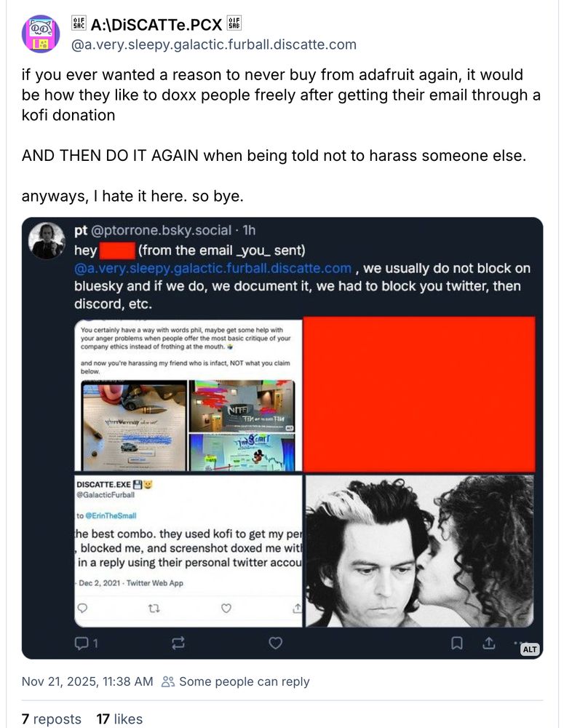Open the 7 reposts list
This screenshot has width=564, height=728.
[x=51, y=719]
